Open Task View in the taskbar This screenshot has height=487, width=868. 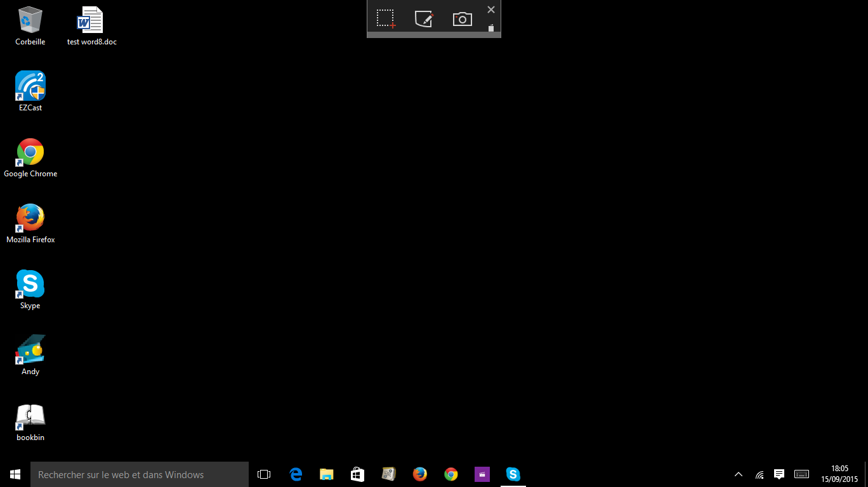tap(264, 474)
